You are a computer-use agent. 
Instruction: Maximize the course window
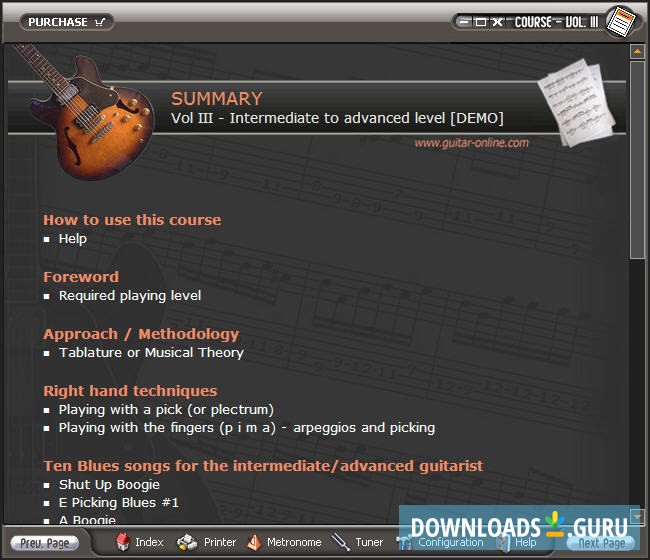(481, 22)
